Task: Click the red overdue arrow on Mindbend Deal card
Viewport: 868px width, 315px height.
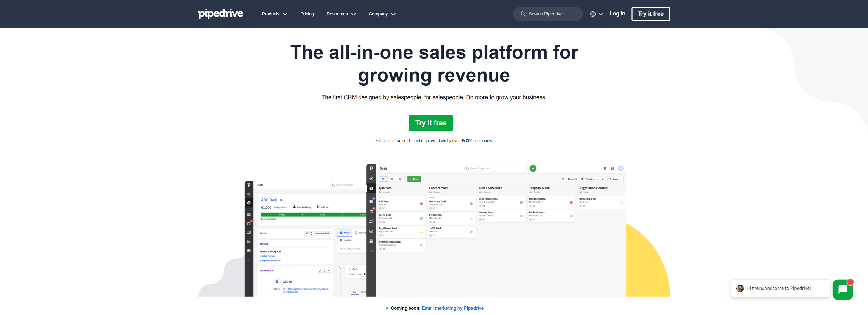Action: pyautogui.click(x=571, y=202)
